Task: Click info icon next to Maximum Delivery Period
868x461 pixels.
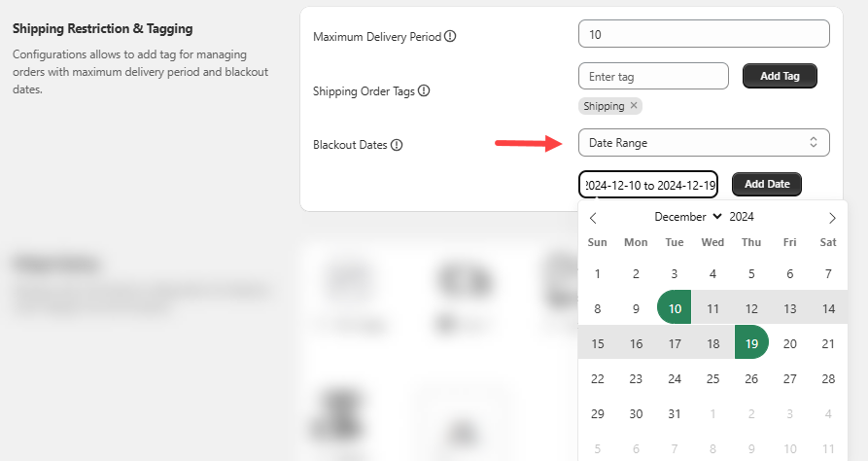Action: point(450,37)
